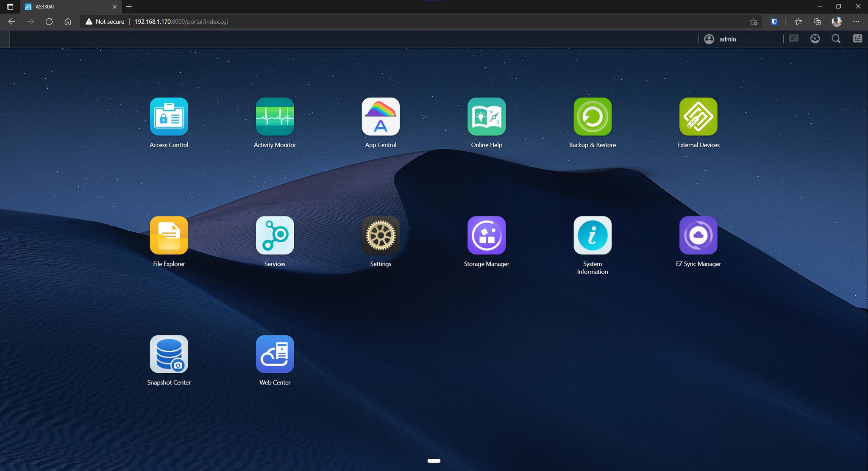Open the Online Help guide
Image resolution: width=868 pixels, height=471 pixels.
[x=487, y=117]
